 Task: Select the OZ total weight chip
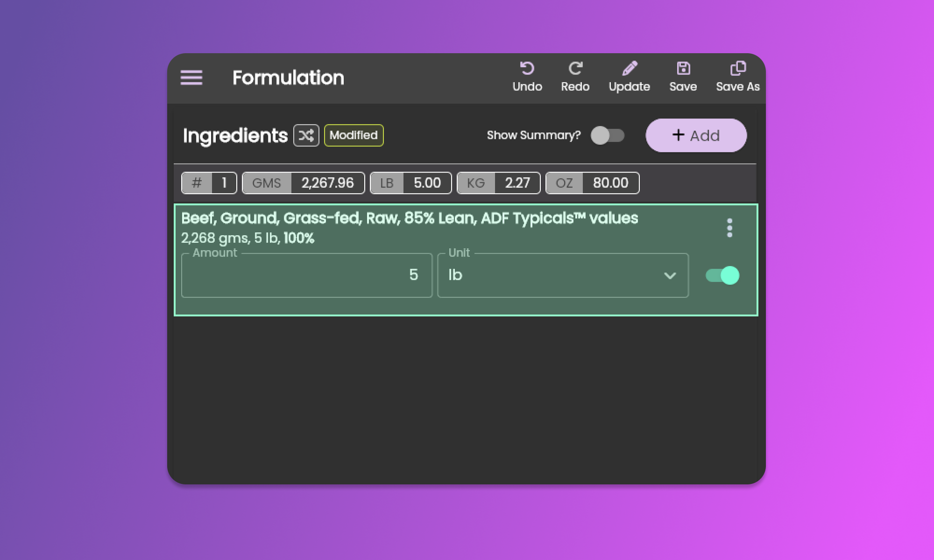(x=592, y=183)
